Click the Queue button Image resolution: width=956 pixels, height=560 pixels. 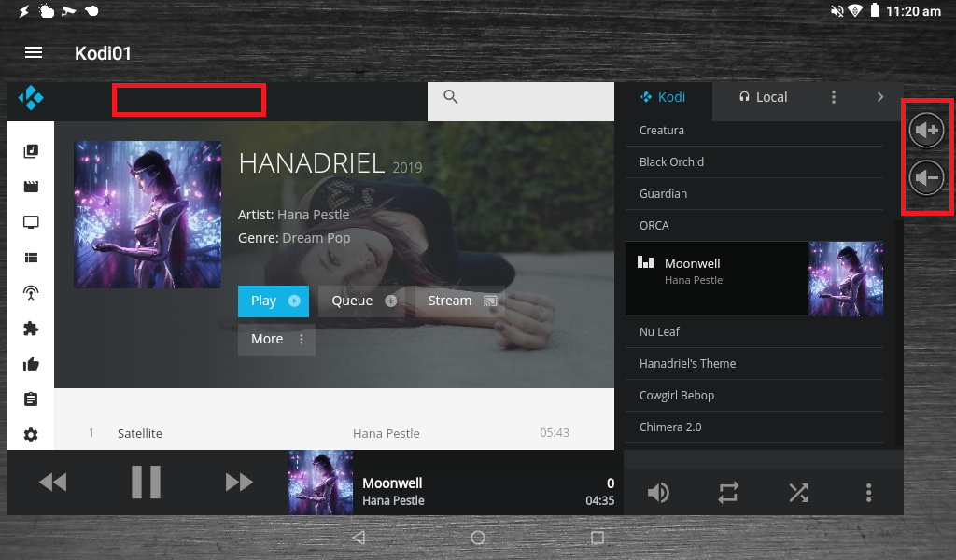(363, 301)
